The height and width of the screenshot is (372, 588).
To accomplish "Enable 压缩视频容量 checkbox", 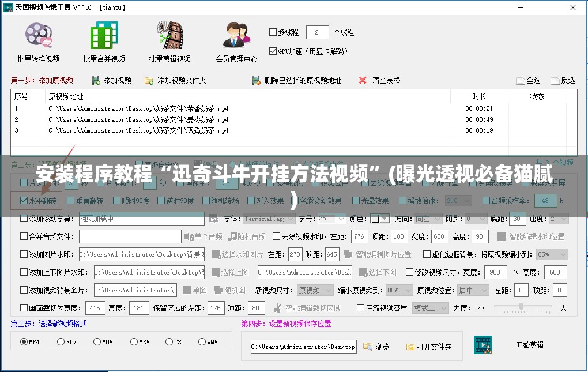I will click(360, 308).
